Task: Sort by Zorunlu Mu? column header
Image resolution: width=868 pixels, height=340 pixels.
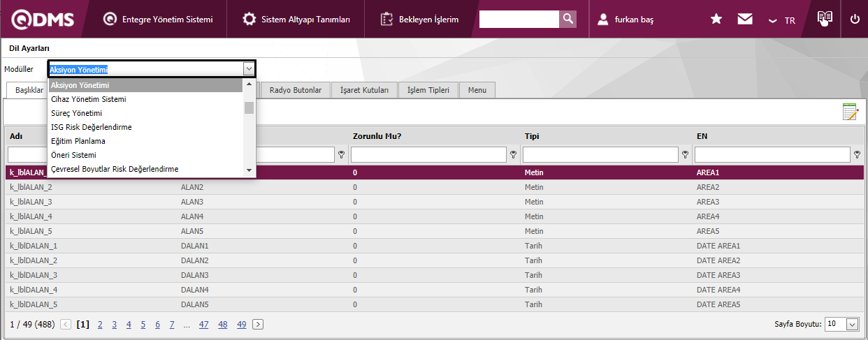Action: pyautogui.click(x=377, y=135)
